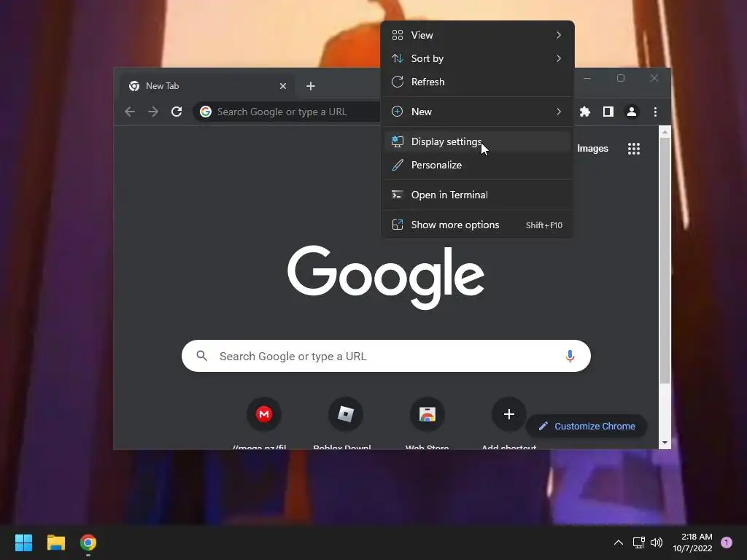Open the View submenu in the context menu
The height and width of the screenshot is (560, 747).
477,35
